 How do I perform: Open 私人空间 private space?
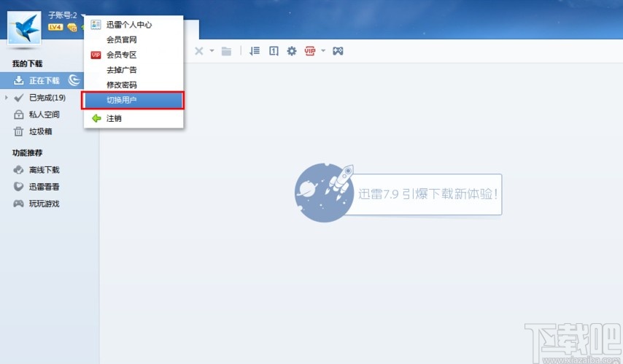(44, 115)
